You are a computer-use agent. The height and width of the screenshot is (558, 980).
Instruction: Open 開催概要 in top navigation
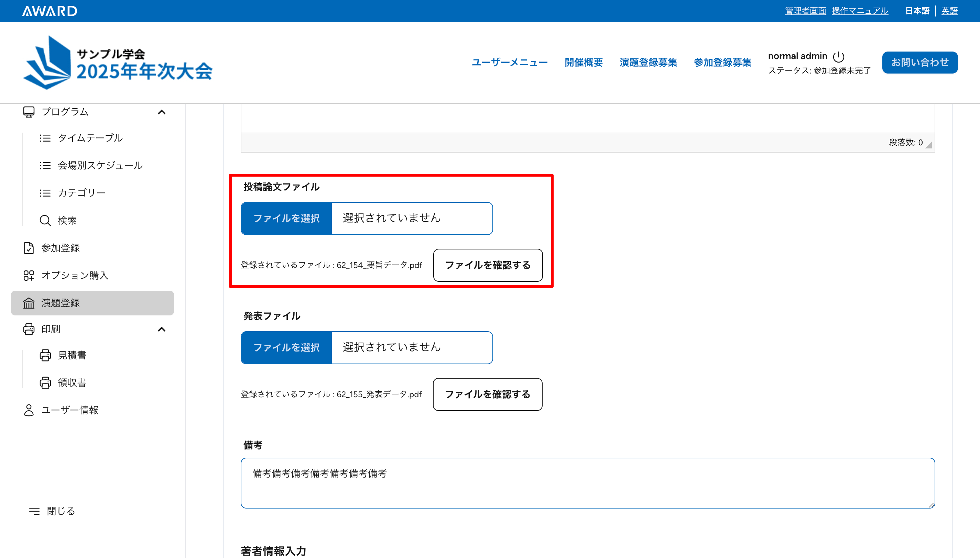pos(584,63)
